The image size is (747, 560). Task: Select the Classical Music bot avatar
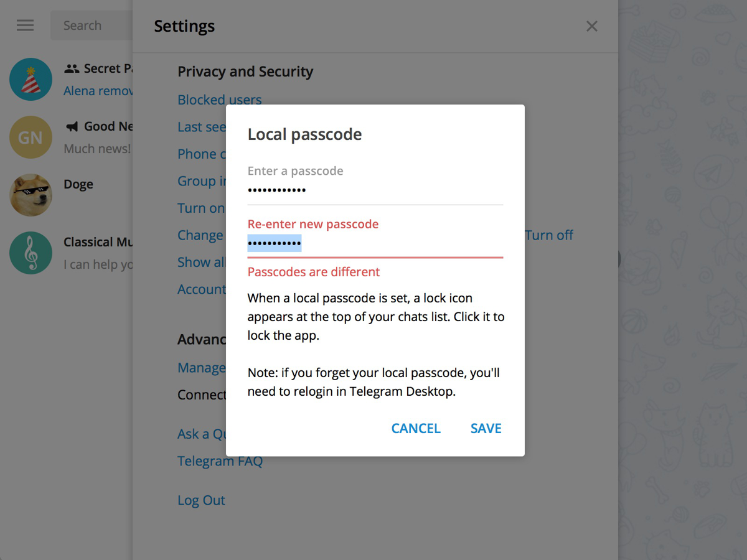(31, 253)
